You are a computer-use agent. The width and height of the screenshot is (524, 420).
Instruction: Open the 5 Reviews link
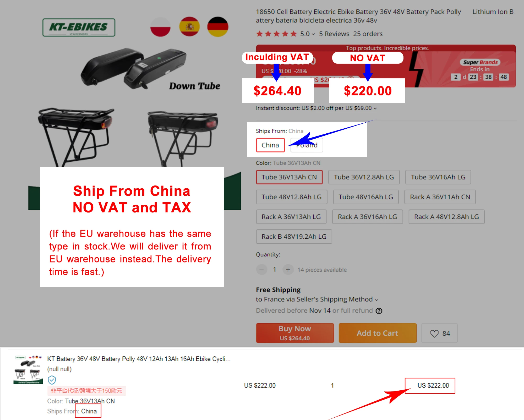(x=334, y=34)
